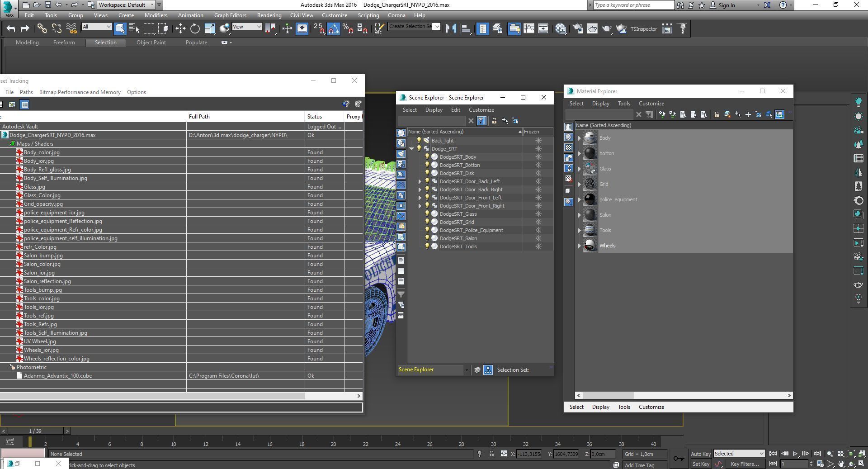Click the Mirror tool icon
868x469 pixels.
pyautogui.click(x=451, y=28)
